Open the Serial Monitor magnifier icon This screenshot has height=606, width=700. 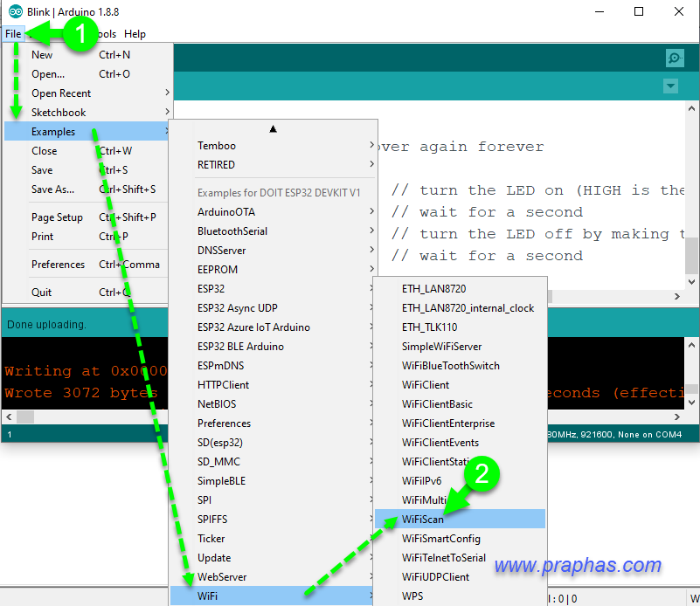(675, 58)
